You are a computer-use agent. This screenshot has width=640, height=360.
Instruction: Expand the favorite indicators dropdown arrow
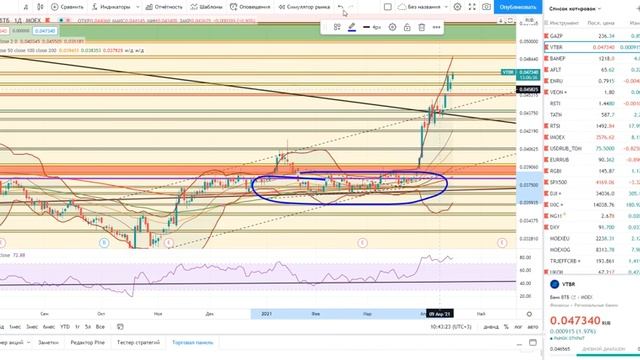pyautogui.click(x=138, y=7)
